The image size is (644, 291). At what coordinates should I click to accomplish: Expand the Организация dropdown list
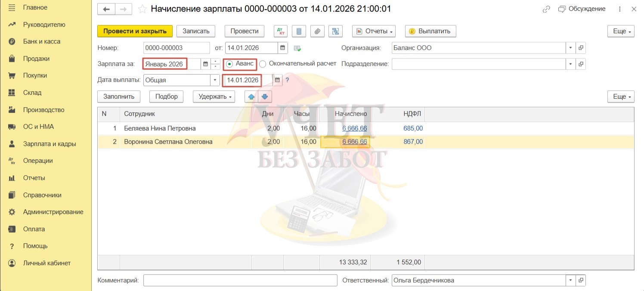point(571,48)
